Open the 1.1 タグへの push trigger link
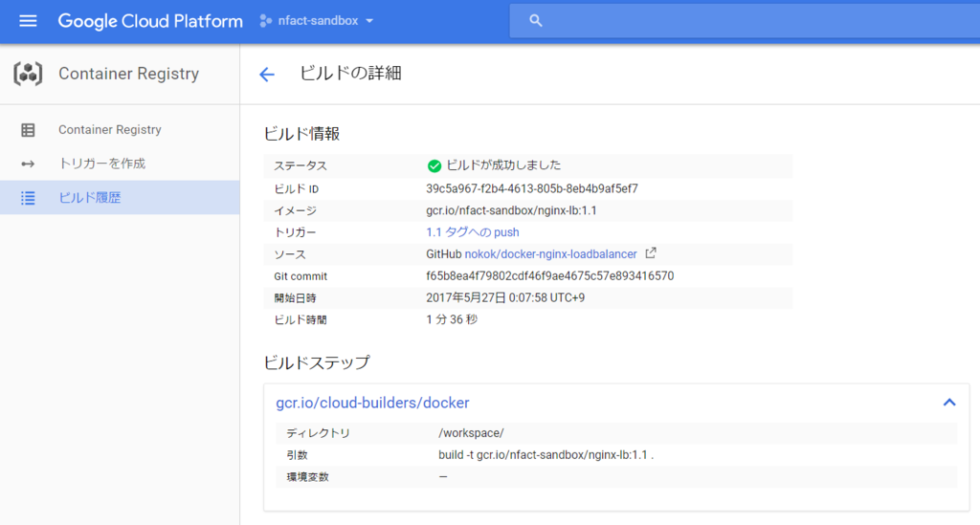Screen dimensions: 980x525 473,232
